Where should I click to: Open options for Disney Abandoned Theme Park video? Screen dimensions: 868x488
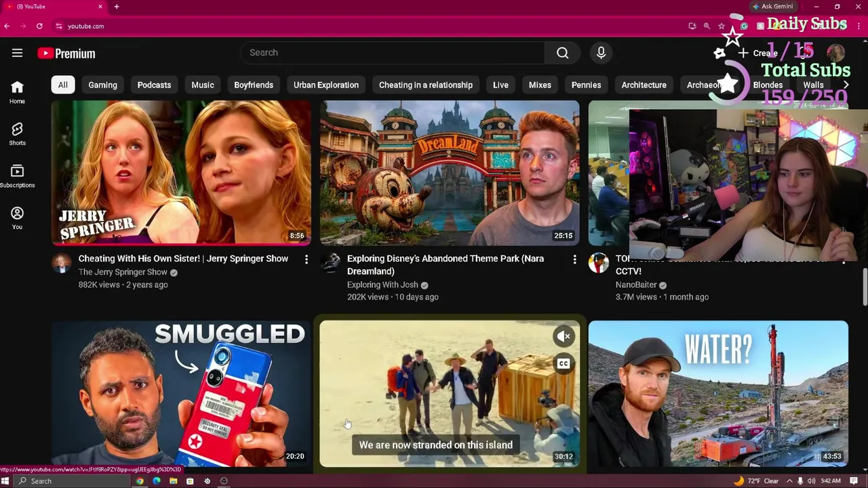[x=574, y=260]
